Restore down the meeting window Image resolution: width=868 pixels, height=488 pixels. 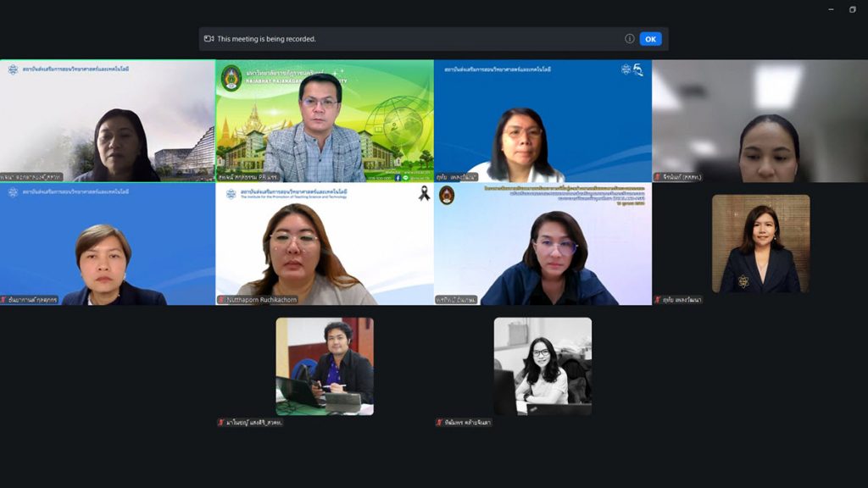coord(852,9)
